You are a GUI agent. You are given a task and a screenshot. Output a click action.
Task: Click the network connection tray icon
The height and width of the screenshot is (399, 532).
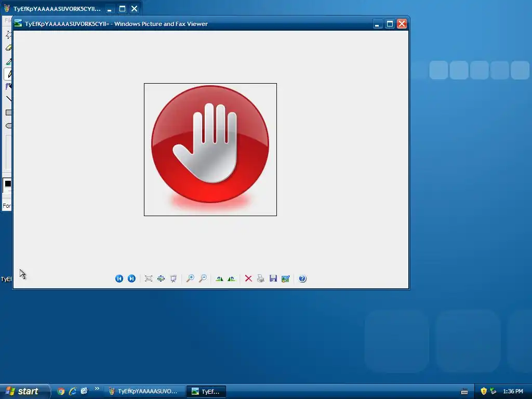coord(493,391)
